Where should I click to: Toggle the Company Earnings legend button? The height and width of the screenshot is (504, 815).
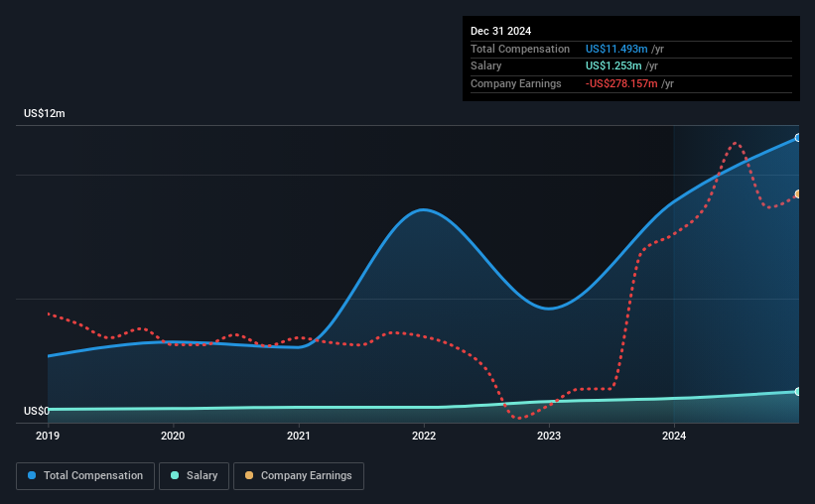[299, 476]
